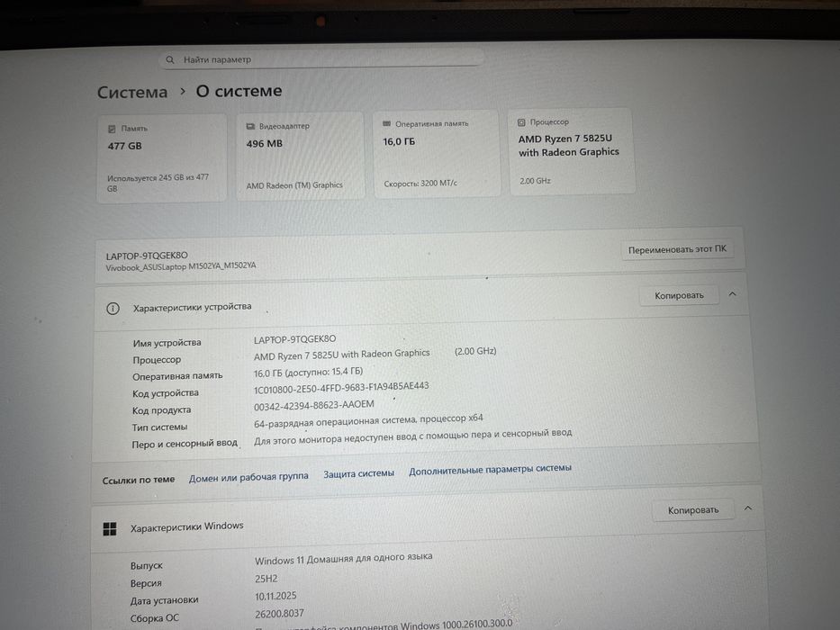Click version value '25H2'
Viewport: 840px width, 630px height.
coord(266,579)
